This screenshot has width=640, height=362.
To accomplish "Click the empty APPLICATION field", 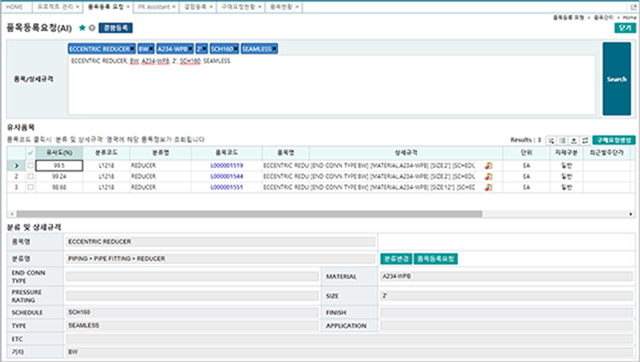I will point(507,325).
